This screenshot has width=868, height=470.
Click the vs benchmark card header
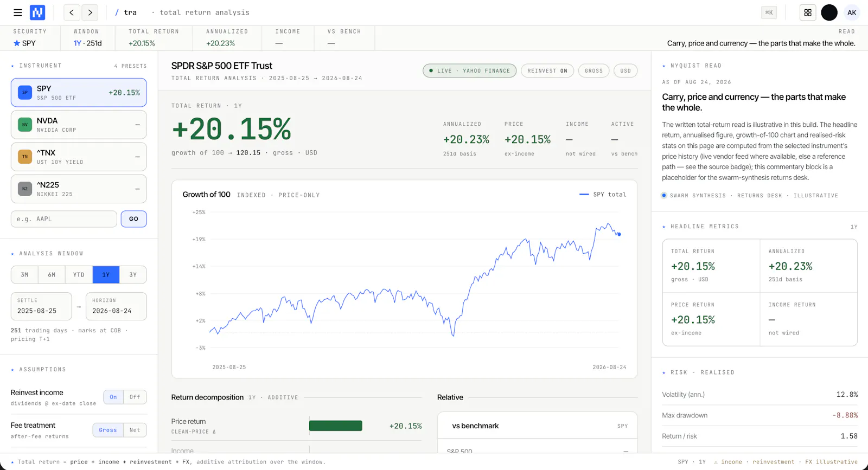(537, 426)
